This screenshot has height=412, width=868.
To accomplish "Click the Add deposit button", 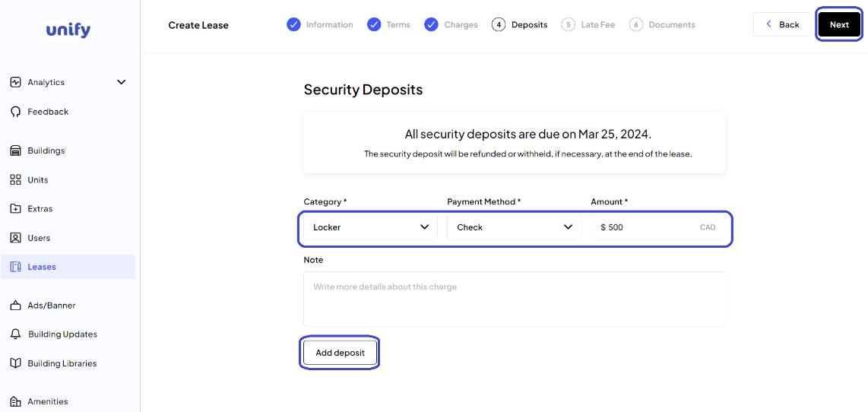I will pos(340,352).
